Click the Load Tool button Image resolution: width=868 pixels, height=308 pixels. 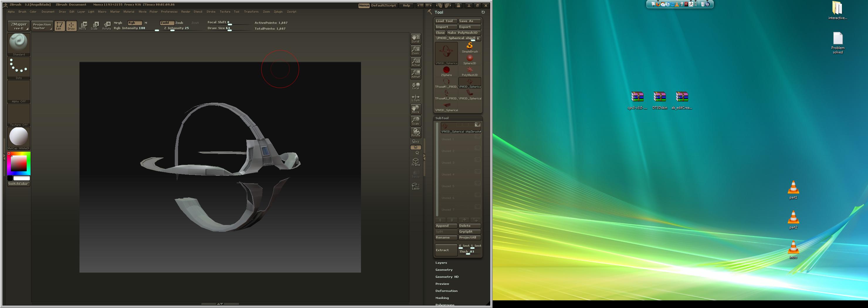point(446,21)
